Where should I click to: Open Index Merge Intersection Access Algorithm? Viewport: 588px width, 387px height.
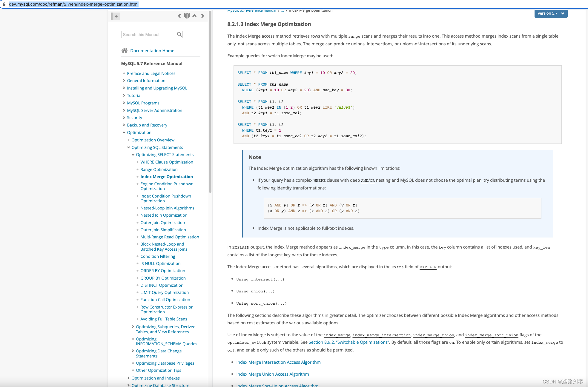coord(278,362)
